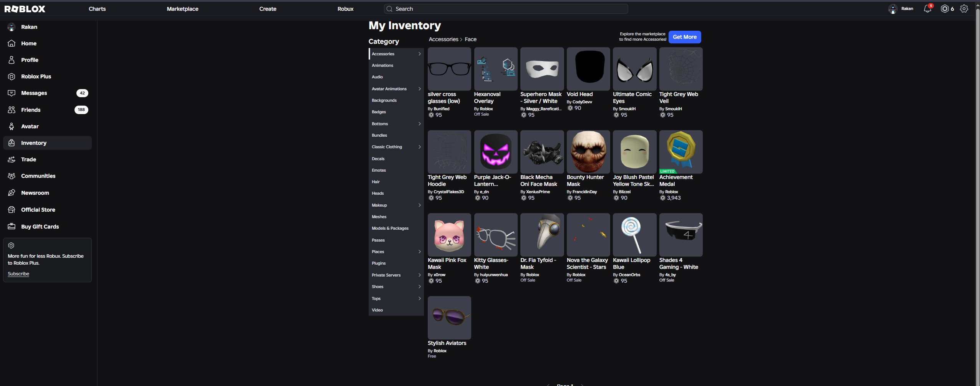Viewport: 980px width, 386px height.
Task: Select the Emotes category
Action: [x=396, y=170]
